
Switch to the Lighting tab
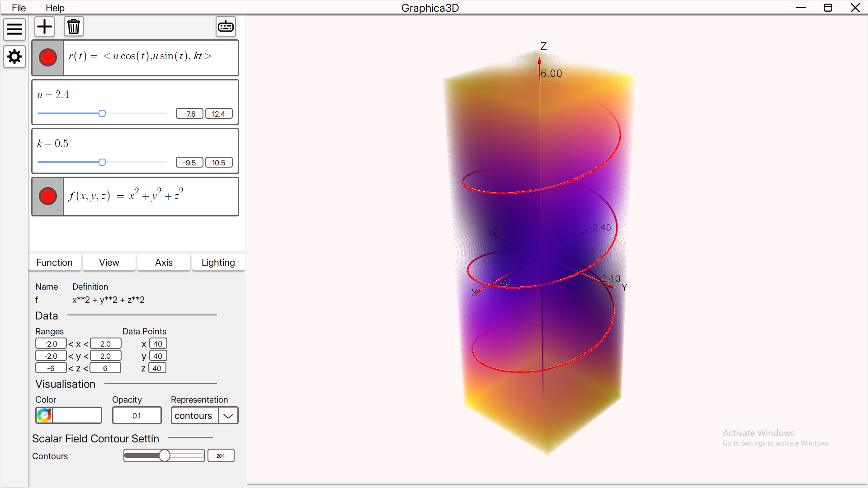[x=218, y=263]
